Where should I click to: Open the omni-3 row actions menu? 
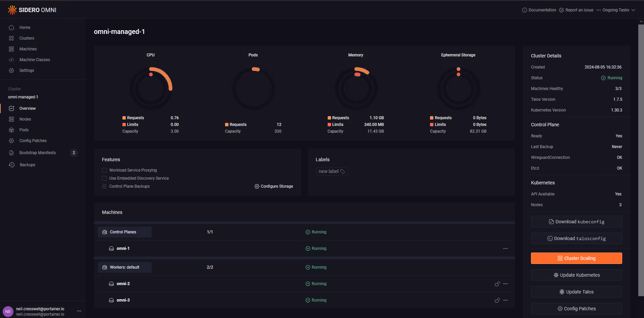click(x=505, y=300)
